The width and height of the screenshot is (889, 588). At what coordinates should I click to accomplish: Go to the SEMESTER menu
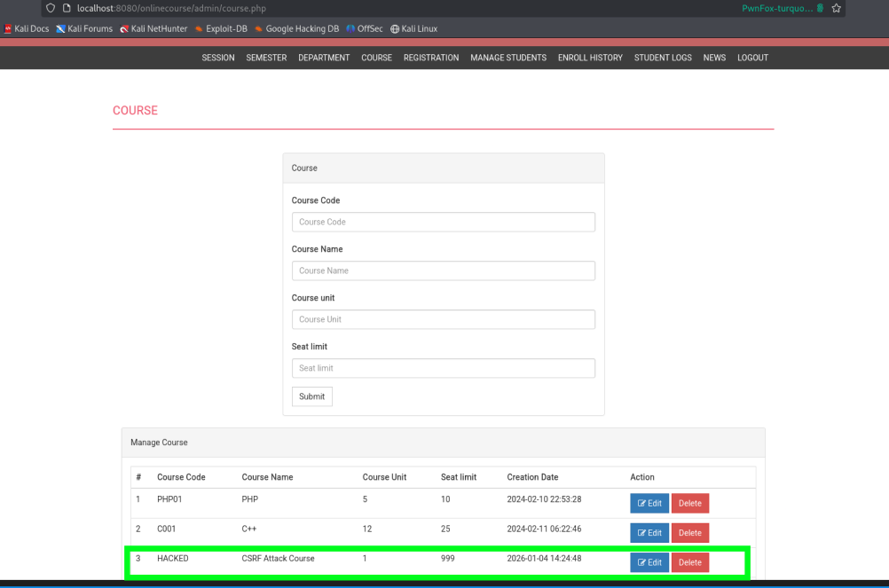[x=266, y=58]
